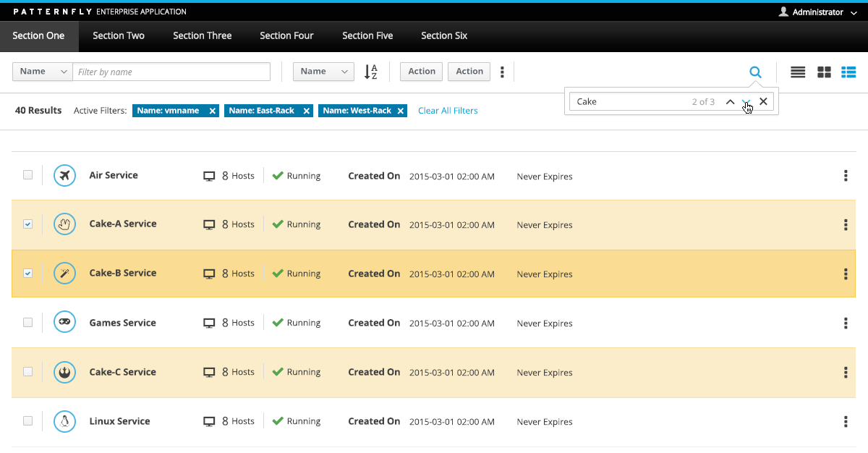Open kebab menu for Games Service row

click(846, 323)
